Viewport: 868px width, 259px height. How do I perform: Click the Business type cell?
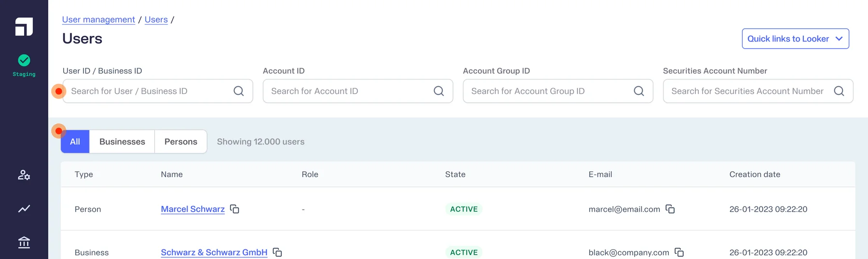(x=92, y=252)
